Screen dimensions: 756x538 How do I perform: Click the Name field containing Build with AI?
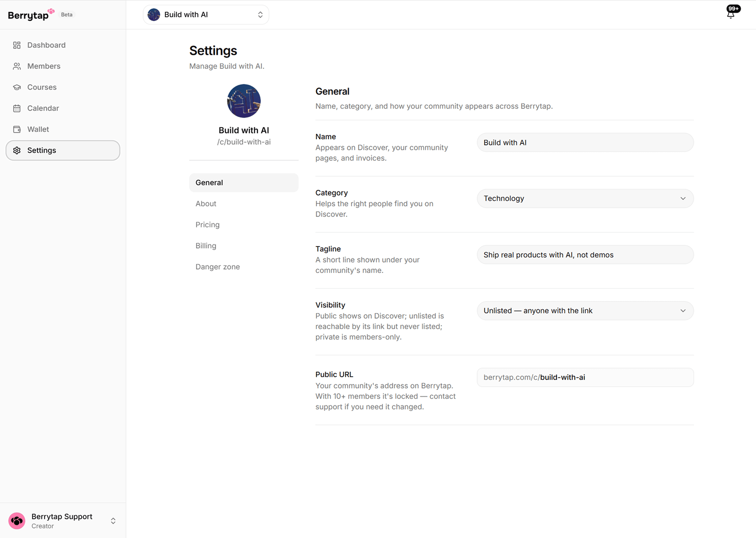[x=585, y=142]
